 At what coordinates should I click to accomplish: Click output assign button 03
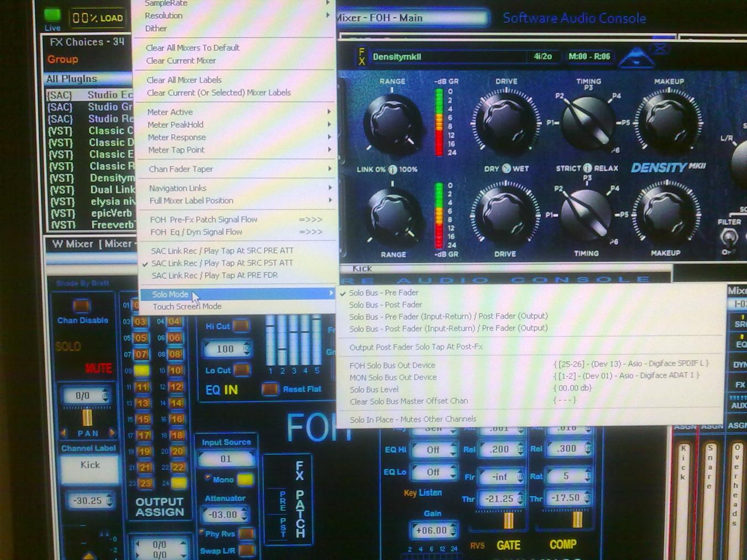click(141, 322)
